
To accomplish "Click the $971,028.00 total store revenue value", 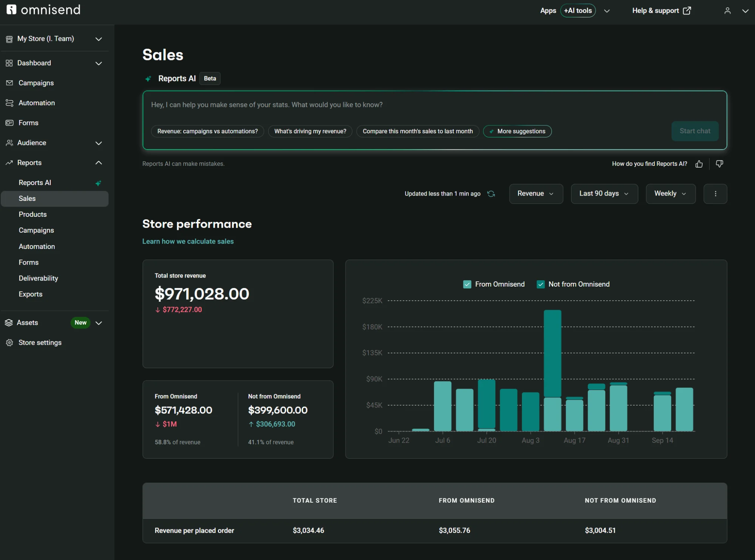I will point(202,294).
